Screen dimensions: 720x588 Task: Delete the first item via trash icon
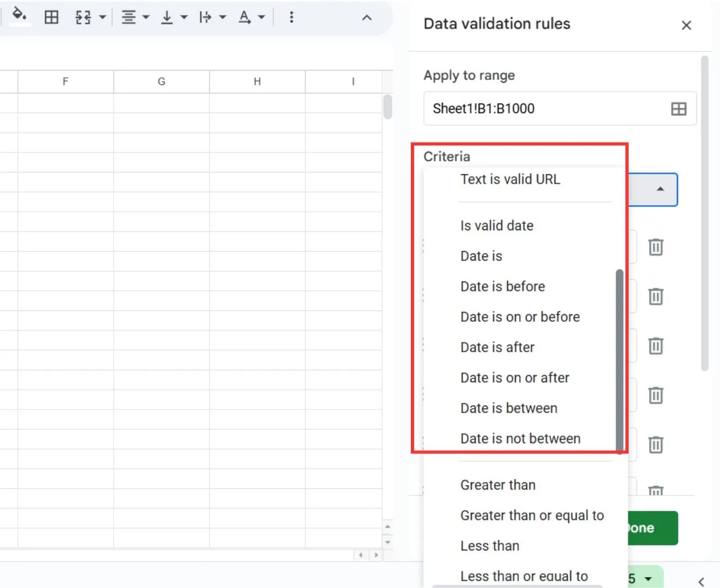point(656,247)
